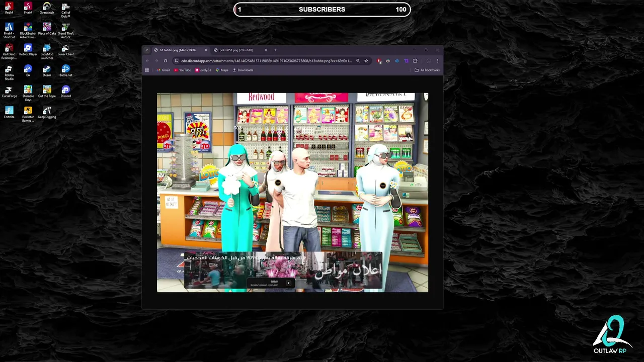Launch the Call of Duty desktop shortcut

65,10
